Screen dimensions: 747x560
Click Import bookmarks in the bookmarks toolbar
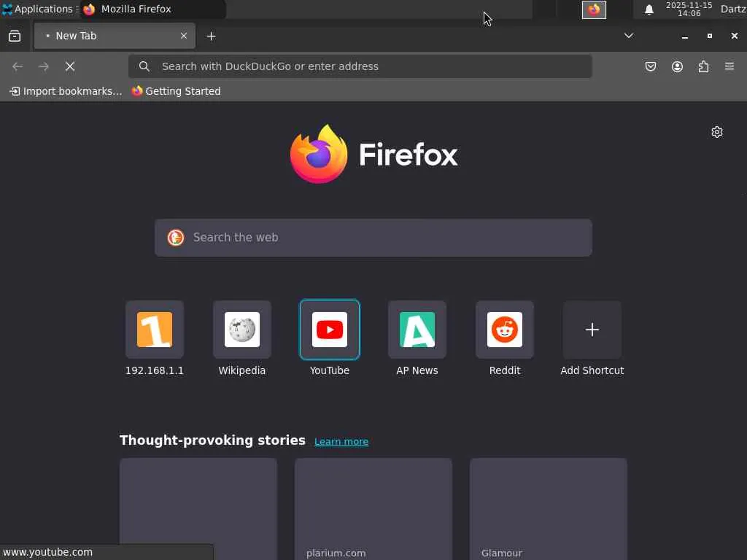click(66, 91)
